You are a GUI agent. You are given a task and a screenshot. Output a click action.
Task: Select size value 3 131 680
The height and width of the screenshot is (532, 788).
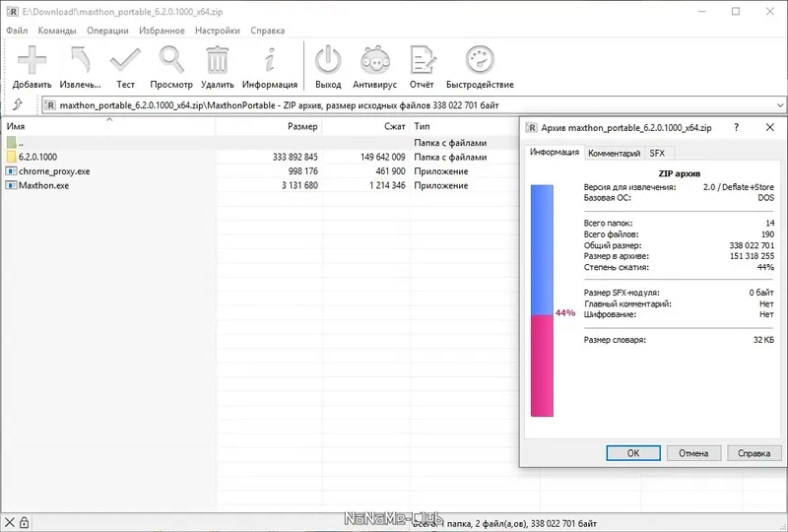pyautogui.click(x=299, y=185)
